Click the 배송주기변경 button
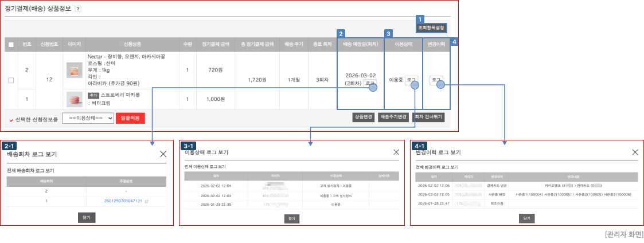Screen dimensions: 644x243 pos(393,117)
